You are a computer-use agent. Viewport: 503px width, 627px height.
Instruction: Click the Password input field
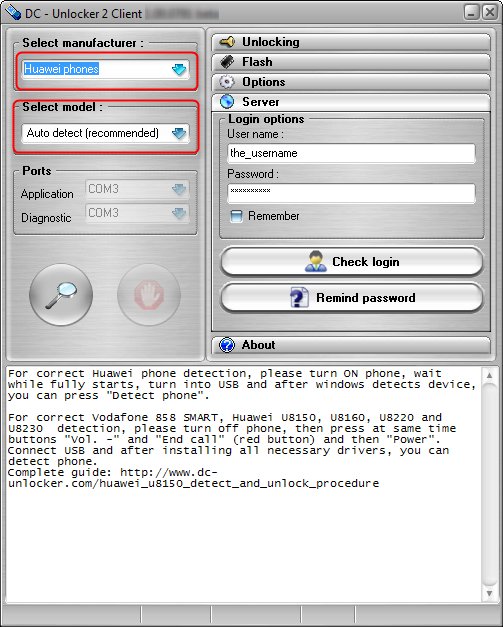tap(351, 194)
